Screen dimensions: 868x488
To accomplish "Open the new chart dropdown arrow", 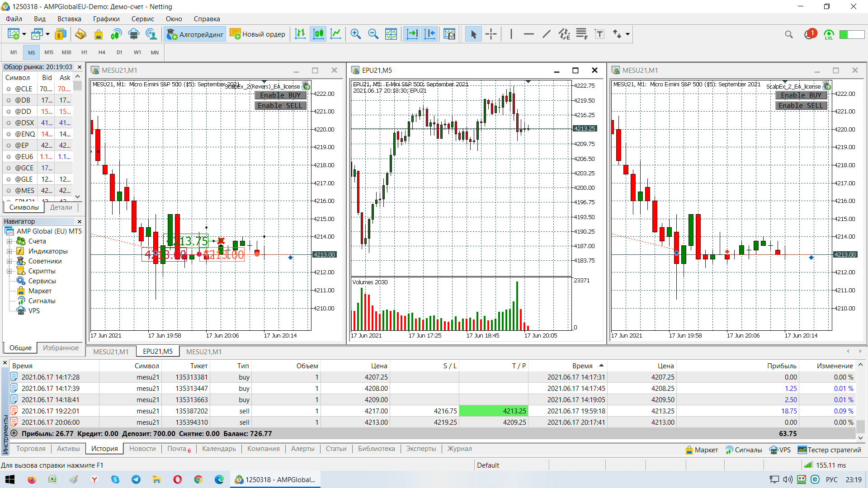I will click(x=24, y=34).
